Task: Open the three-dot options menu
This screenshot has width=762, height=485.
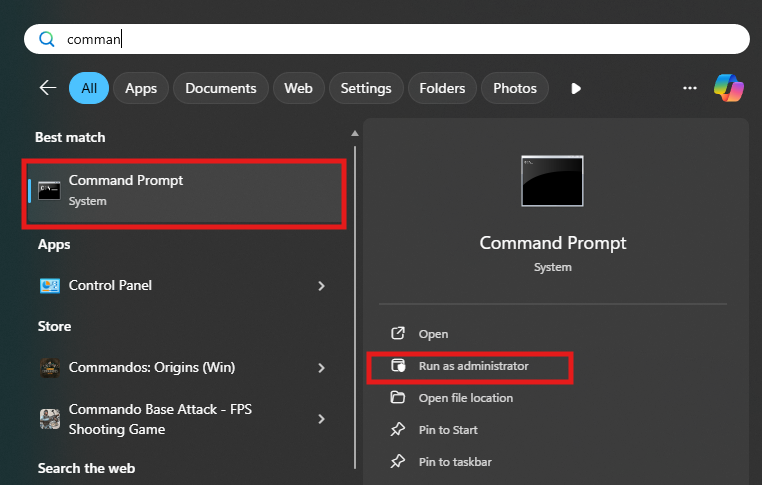Action: tap(690, 88)
